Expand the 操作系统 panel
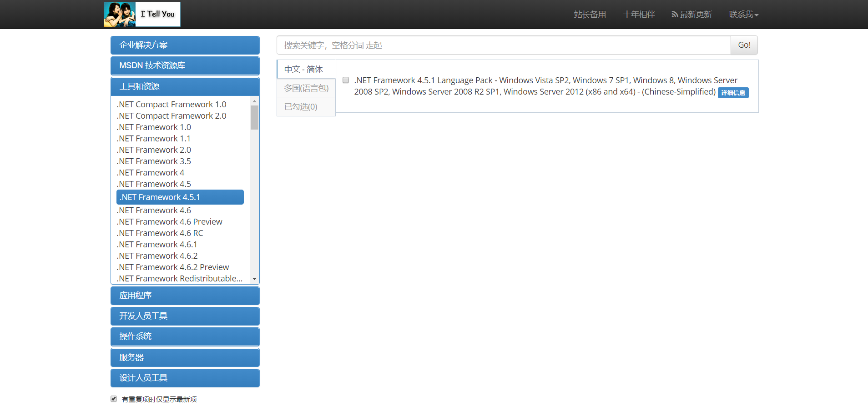Image resolution: width=868 pixels, height=406 pixels. click(185, 336)
